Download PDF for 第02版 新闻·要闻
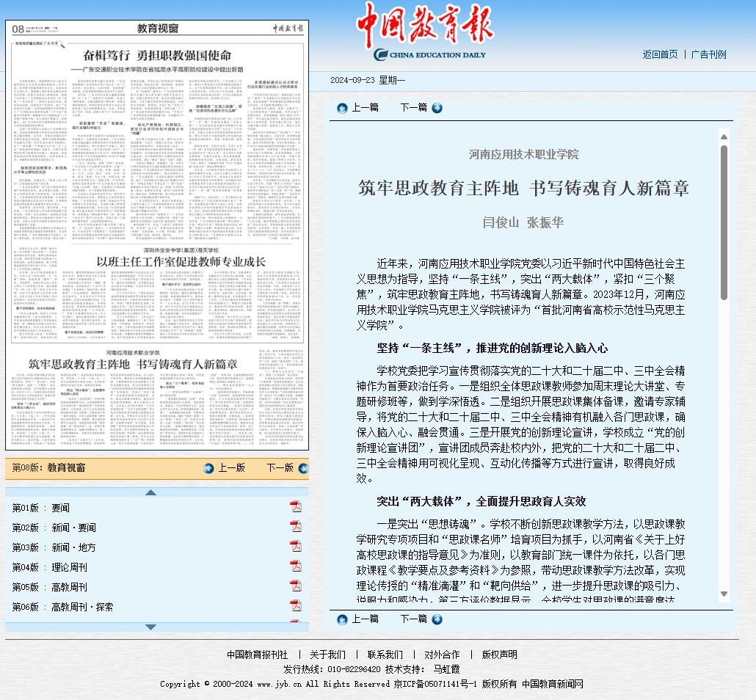This screenshot has height=700, width=756. [296, 527]
